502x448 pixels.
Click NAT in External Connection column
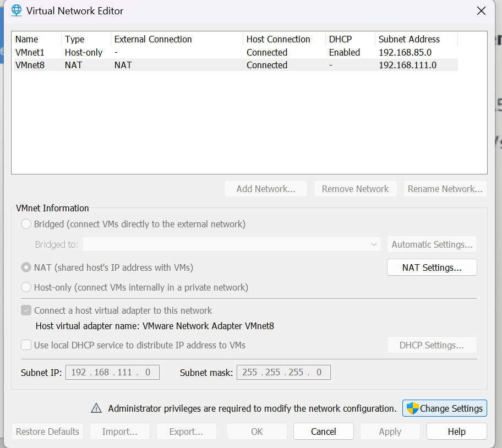123,65
